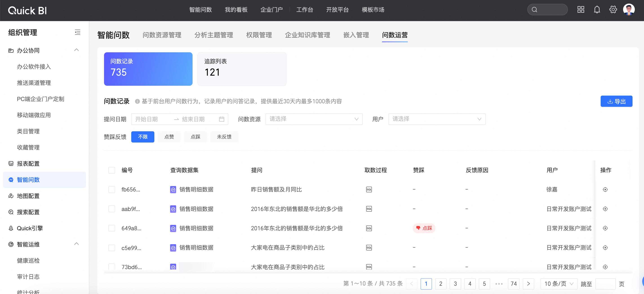This screenshot has width=644, height=294.
Task: Select 点赞 feedback filter
Action: 169,137
